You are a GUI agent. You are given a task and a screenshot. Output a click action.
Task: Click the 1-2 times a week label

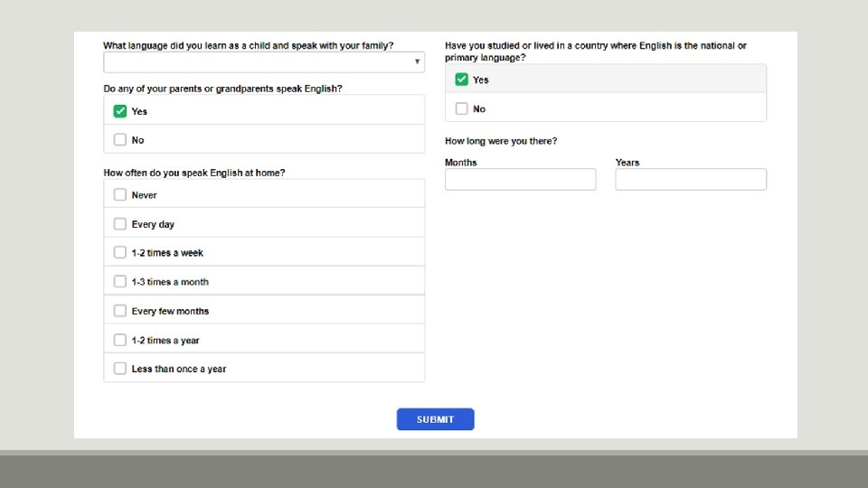tap(167, 253)
